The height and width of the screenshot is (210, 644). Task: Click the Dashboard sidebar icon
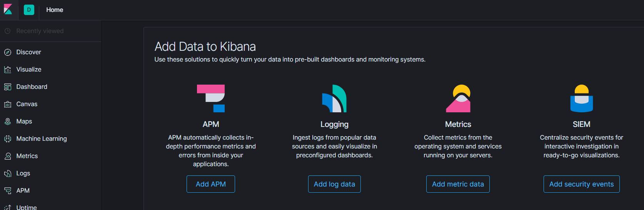pyautogui.click(x=8, y=87)
